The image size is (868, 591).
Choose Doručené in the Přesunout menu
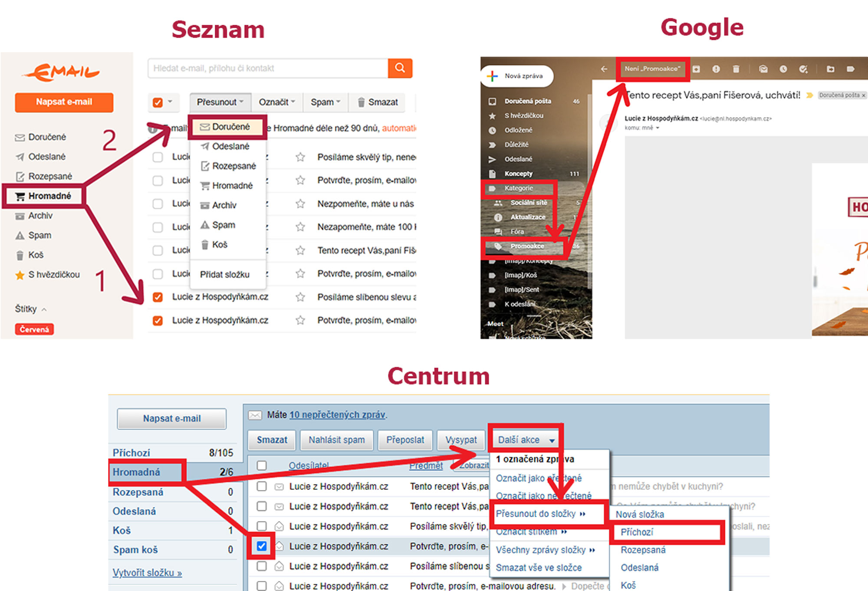[227, 127]
